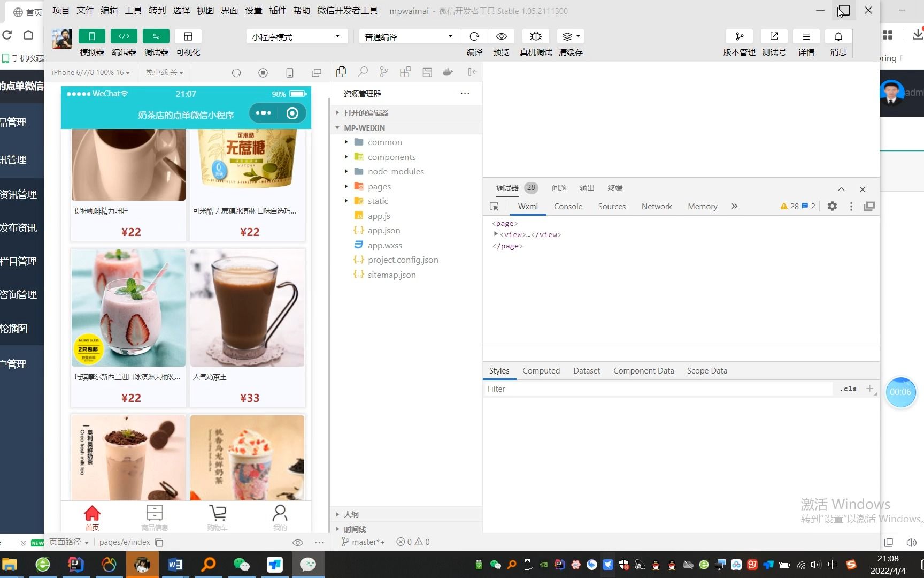The width and height of the screenshot is (924, 578).
Task: Click the source control branch icon
Action: click(x=384, y=72)
